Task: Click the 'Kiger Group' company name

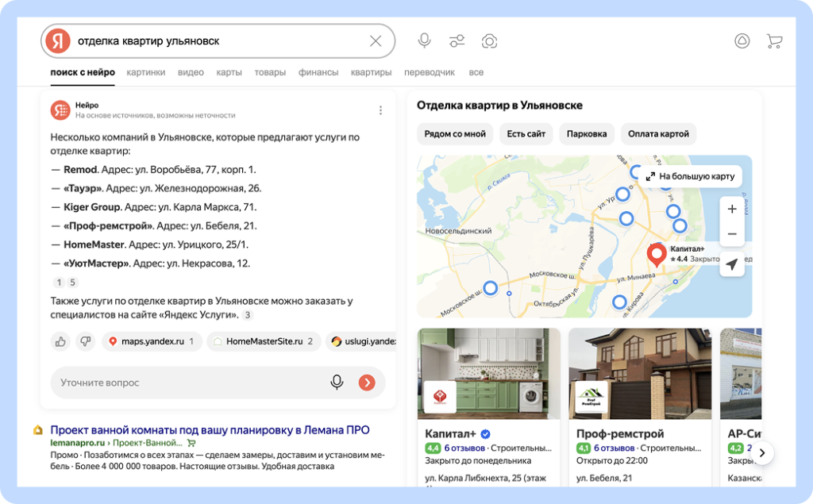Action: (92, 207)
